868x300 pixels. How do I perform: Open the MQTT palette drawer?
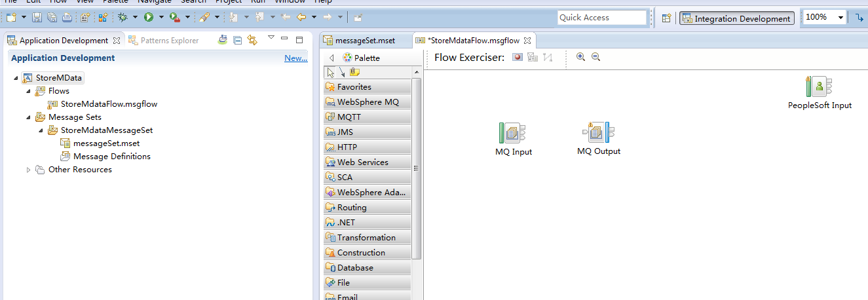click(x=367, y=117)
